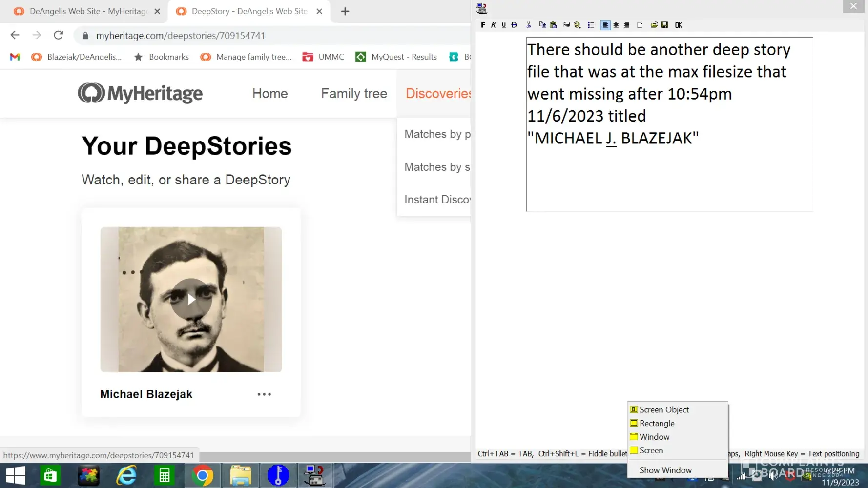Viewport: 868px width, 488px height.
Task: Open a file with the folder icon
Action: [654, 25]
